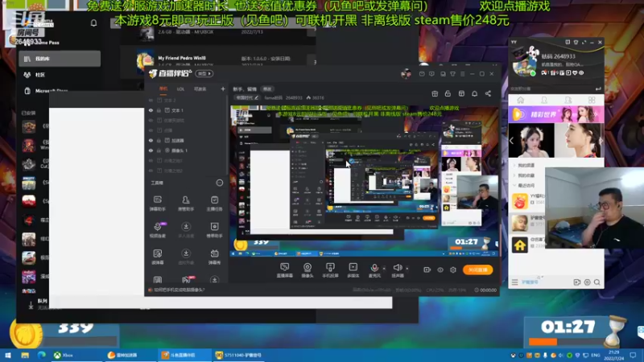Open the YY bottom hamburger menu
This screenshot has width=644, height=362.
pos(514,282)
